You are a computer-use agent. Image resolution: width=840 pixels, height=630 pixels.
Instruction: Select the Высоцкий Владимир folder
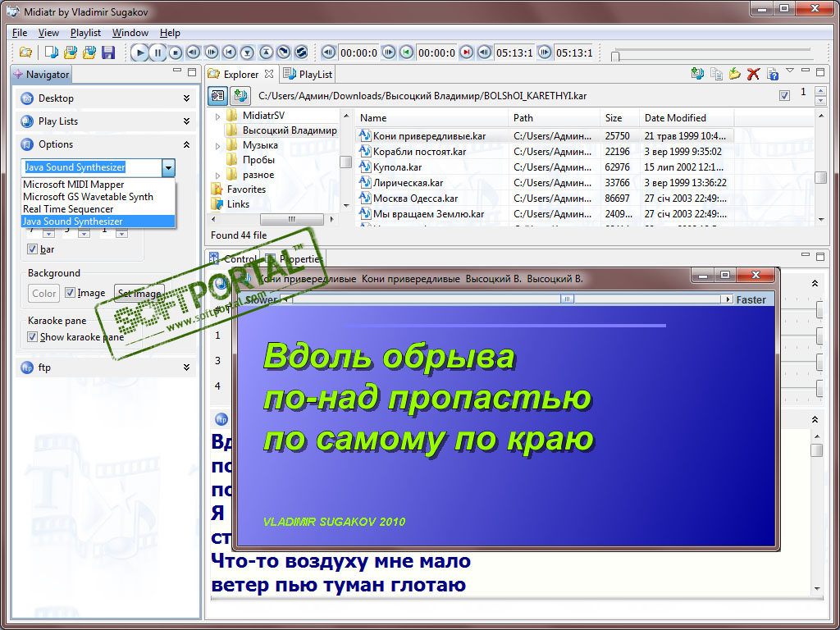click(290, 130)
